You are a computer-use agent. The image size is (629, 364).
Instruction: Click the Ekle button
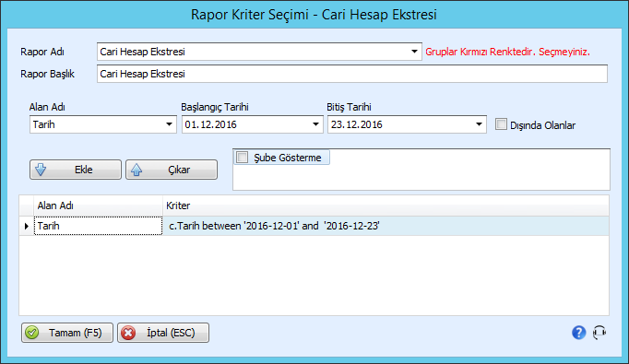pos(76,170)
